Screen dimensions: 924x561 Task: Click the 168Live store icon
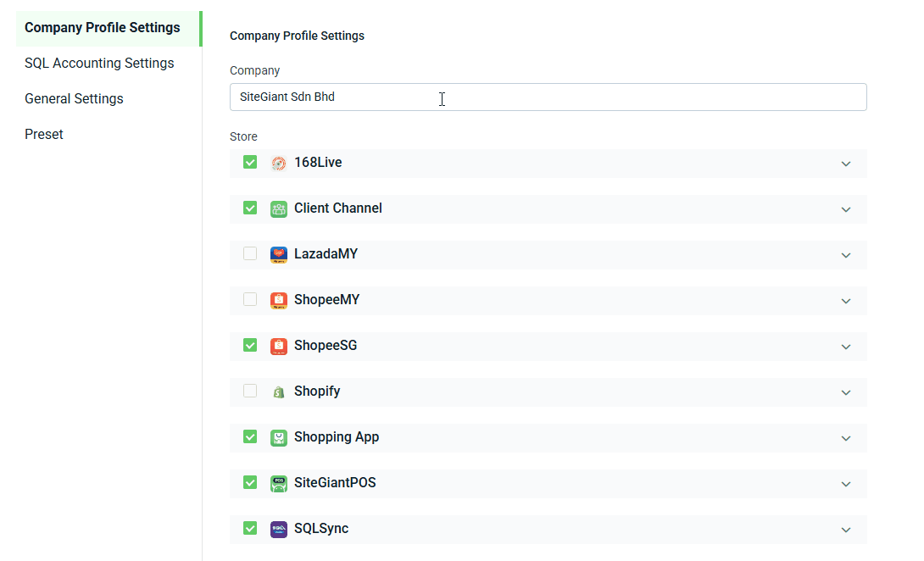(x=279, y=163)
